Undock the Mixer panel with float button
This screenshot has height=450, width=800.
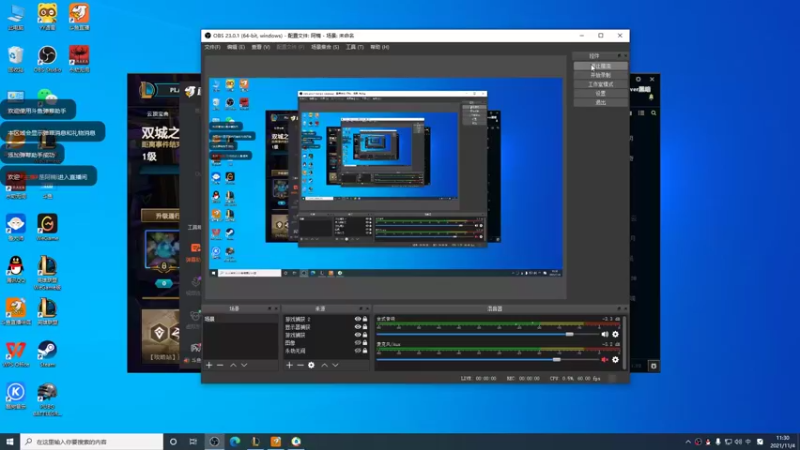[619, 309]
